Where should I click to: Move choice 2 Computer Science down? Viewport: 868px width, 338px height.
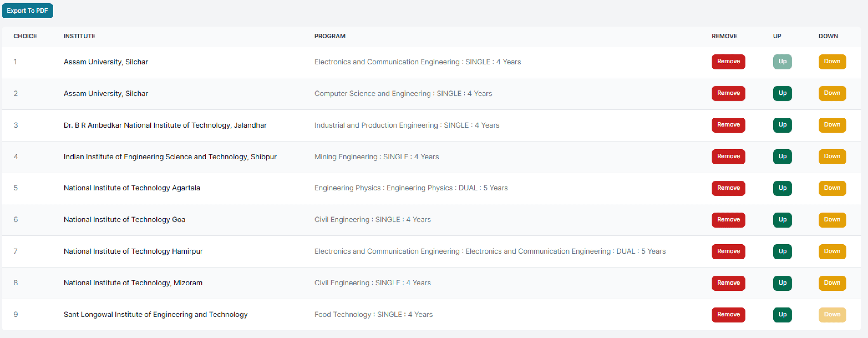(832, 93)
